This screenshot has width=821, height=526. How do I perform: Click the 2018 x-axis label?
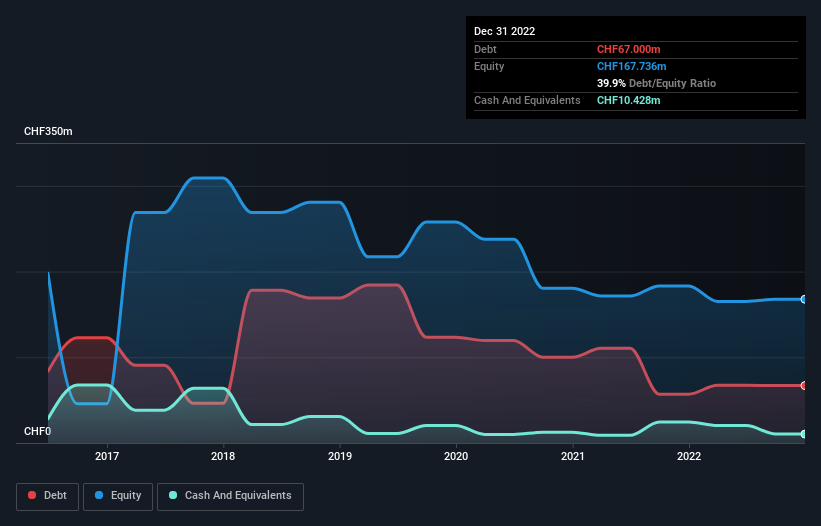(223, 456)
